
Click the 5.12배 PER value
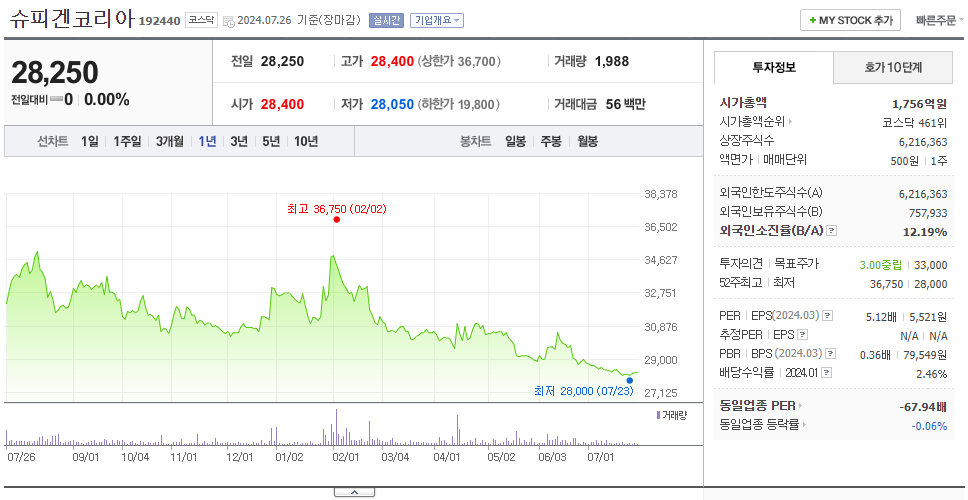881,317
